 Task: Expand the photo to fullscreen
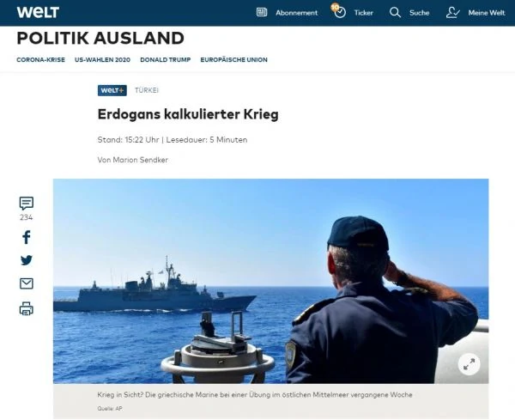coord(469,364)
